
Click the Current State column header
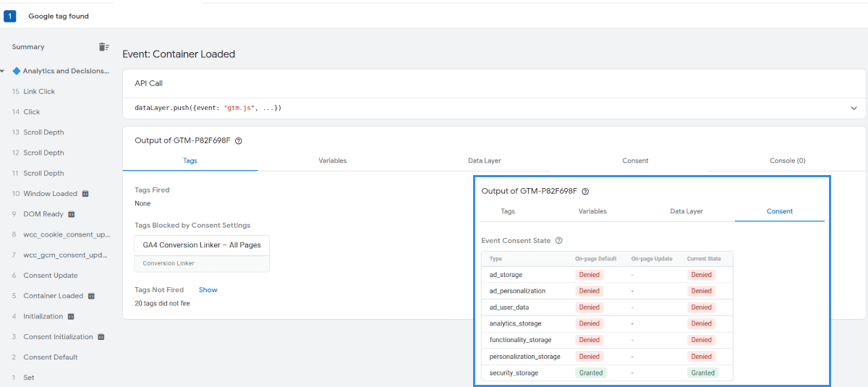[703, 259]
